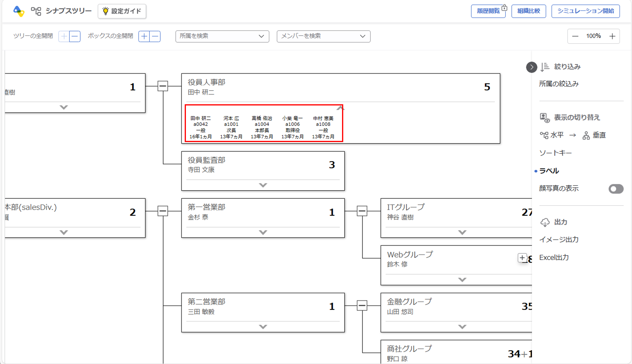Toggle 顔写真の表示 switch
The height and width of the screenshot is (364, 632).
click(x=616, y=189)
